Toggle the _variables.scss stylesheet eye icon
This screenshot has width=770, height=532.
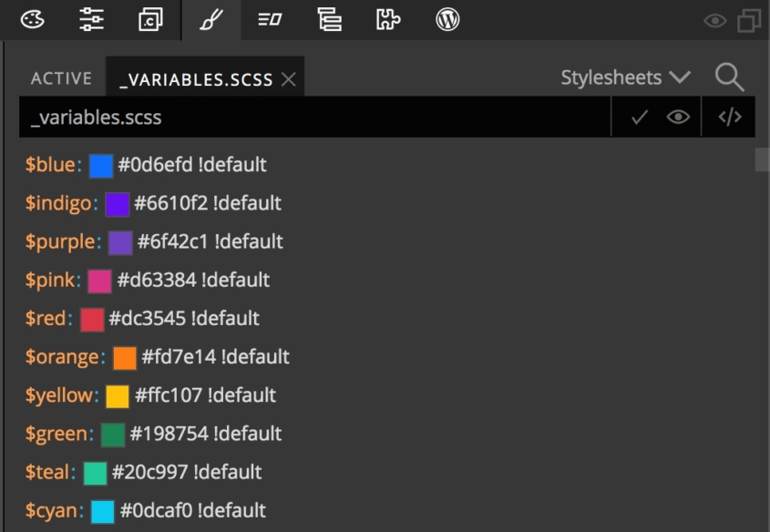pos(678,118)
